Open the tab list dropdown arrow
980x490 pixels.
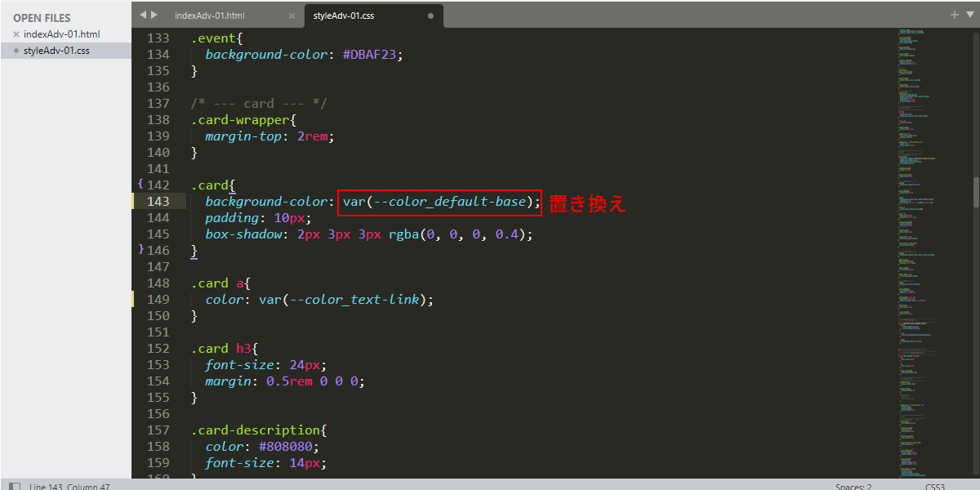969,15
